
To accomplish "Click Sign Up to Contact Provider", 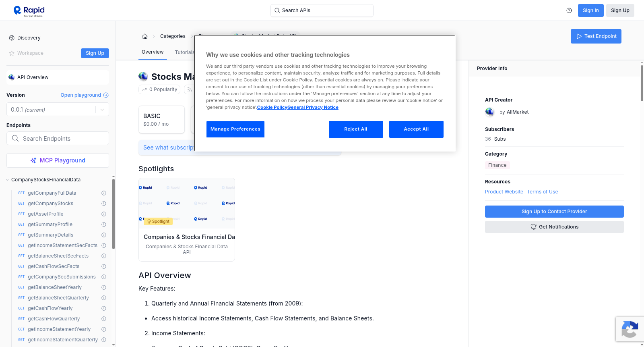I will (554, 212).
